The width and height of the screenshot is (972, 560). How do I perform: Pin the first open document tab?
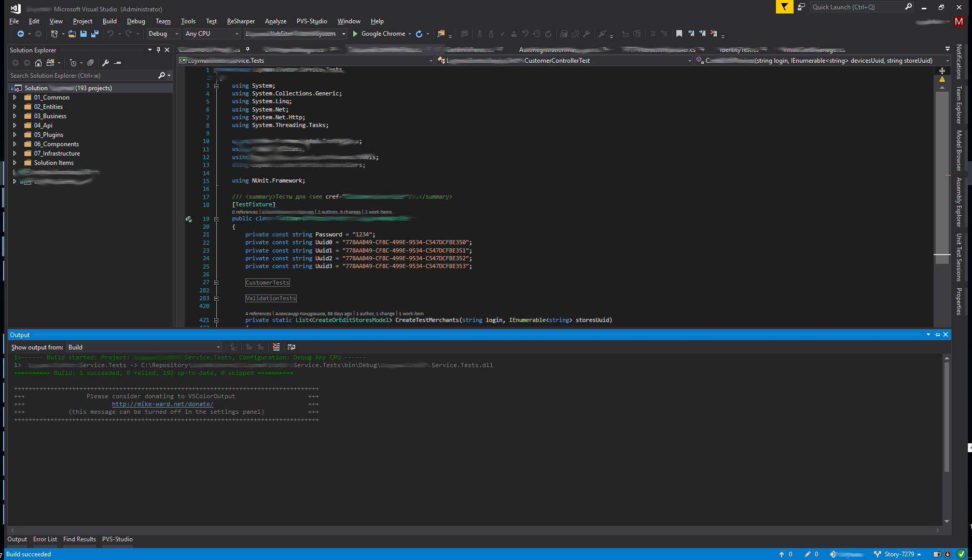pyautogui.click(x=248, y=49)
